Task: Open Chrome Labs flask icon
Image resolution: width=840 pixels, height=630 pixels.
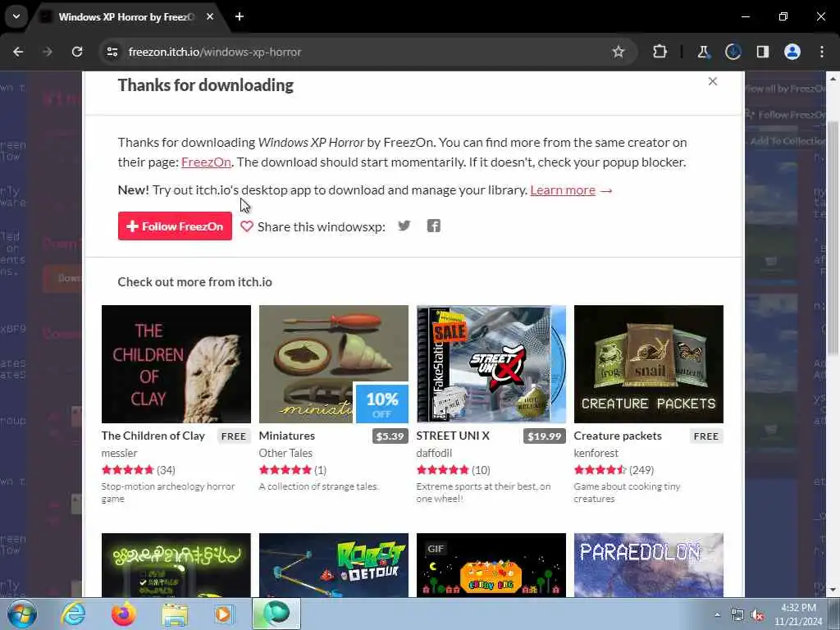Action: pyautogui.click(x=703, y=52)
